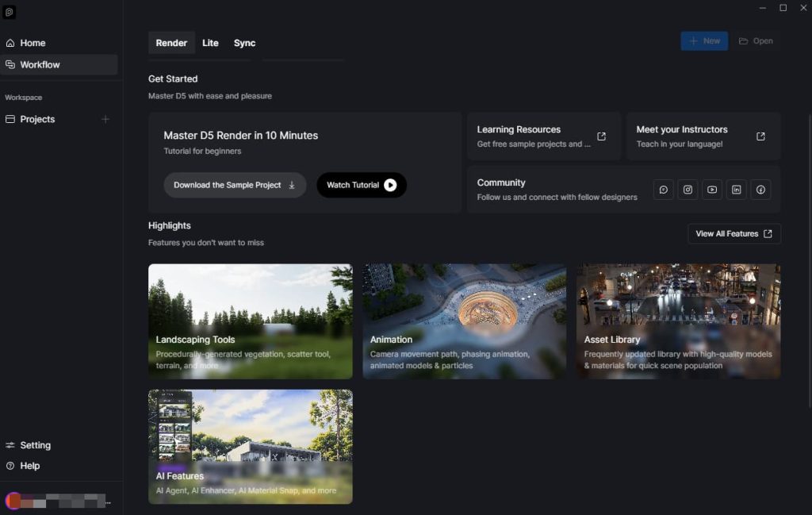Viewport: 812px width, 515px height.
Task: Open the Instagram community icon
Action: point(688,190)
